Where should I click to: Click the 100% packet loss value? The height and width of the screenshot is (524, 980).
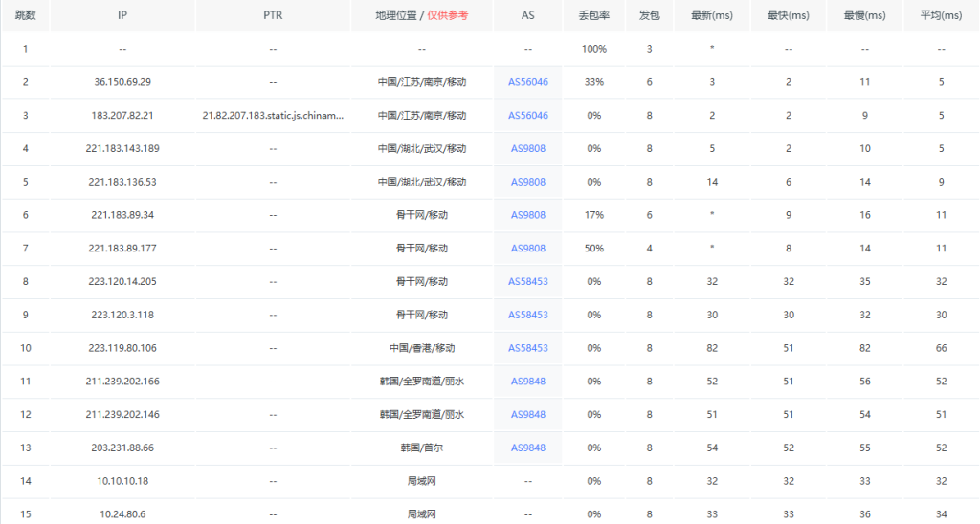593,49
